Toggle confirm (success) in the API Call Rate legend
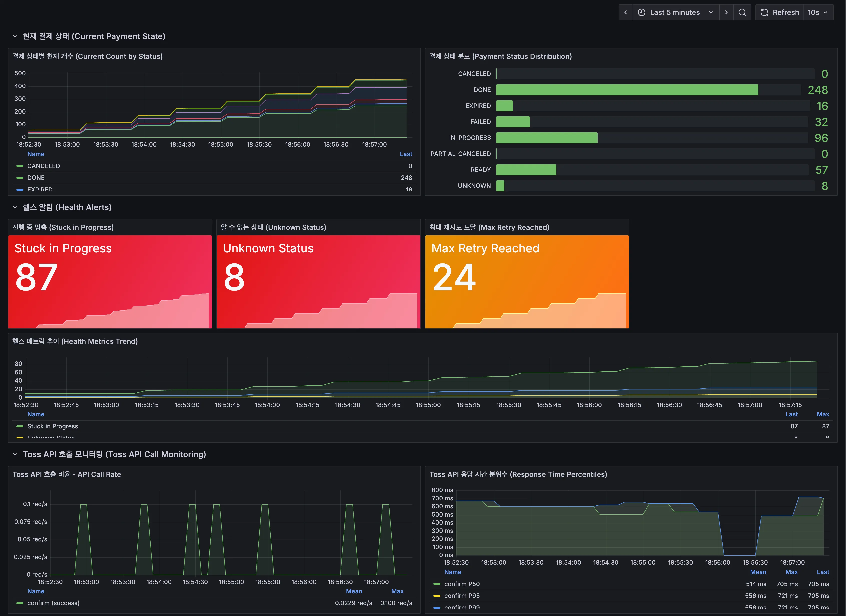This screenshot has height=616, width=846. coord(54,603)
